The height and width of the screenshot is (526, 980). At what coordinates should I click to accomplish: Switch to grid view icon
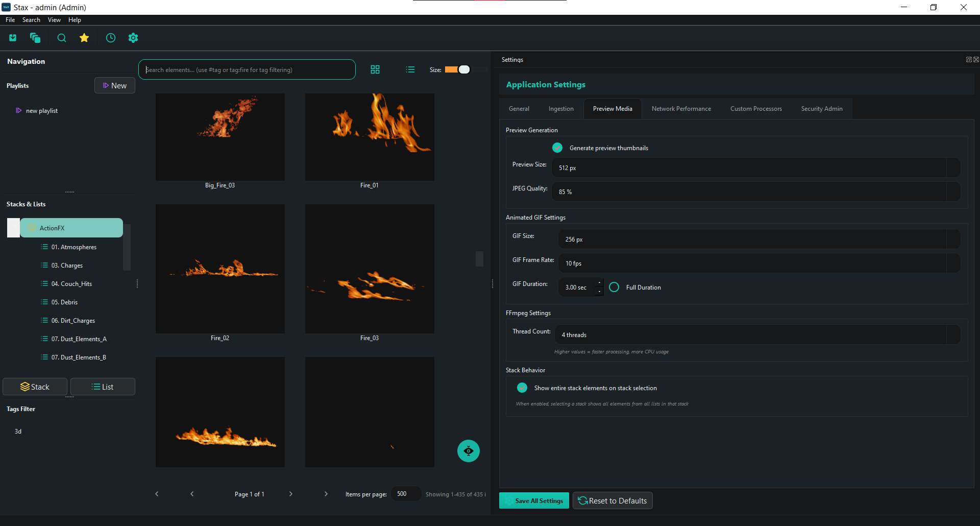tap(375, 69)
